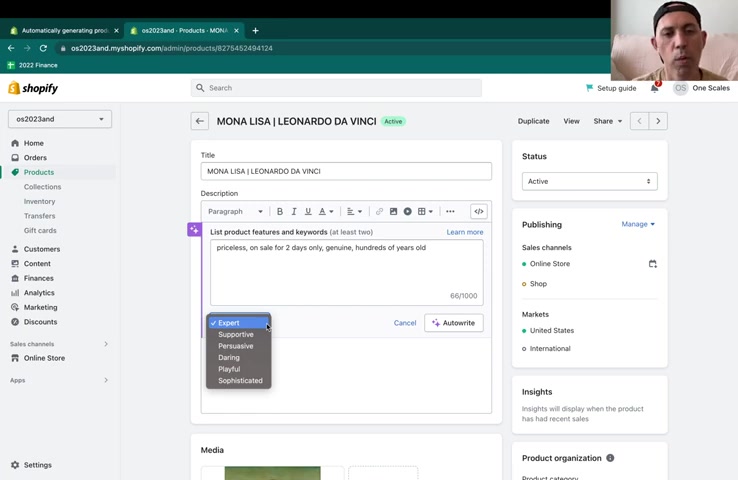The height and width of the screenshot is (480, 738).
Task: Click the product features keywords textarea
Action: pos(346,272)
